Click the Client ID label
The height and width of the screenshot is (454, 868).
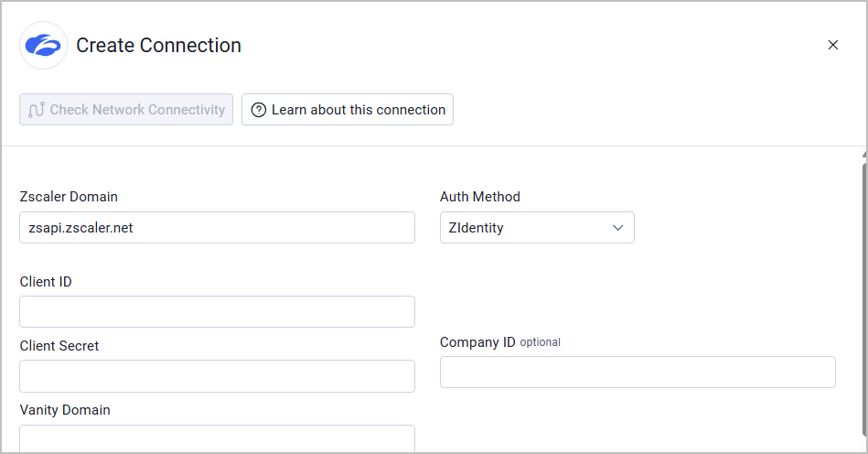[46, 282]
